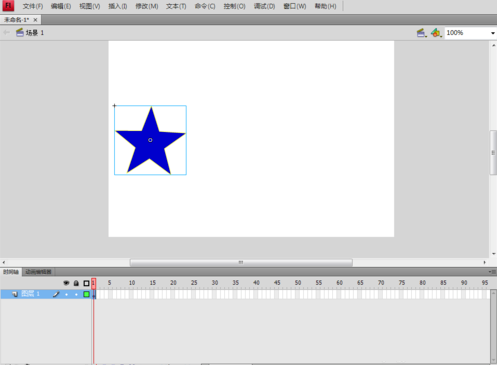Click frame 50 on the timeline ruler

[x=298, y=283]
